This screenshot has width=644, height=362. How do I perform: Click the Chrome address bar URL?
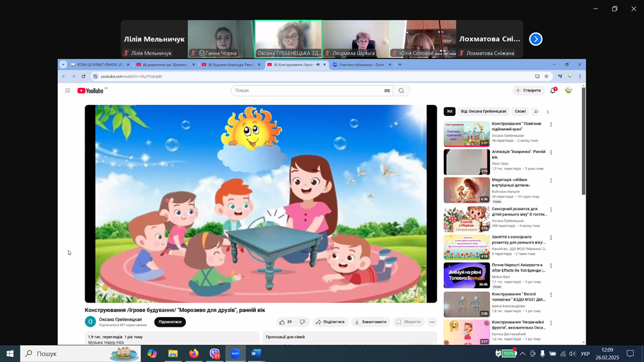point(131,76)
